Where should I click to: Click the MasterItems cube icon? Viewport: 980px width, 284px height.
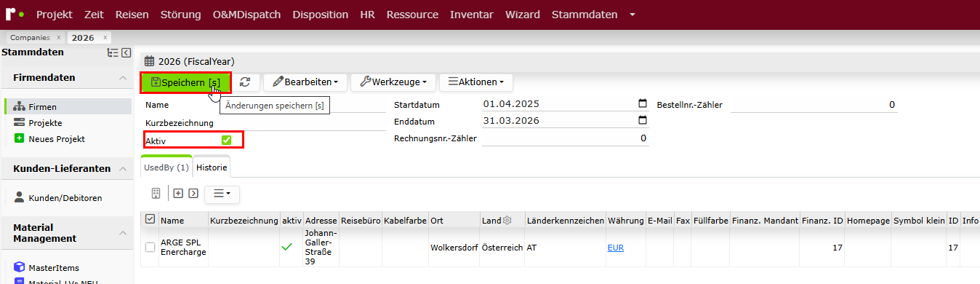pos(20,268)
